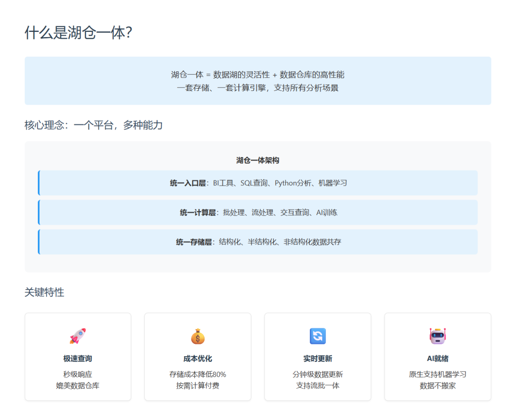Image resolution: width=514 pixels, height=420 pixels.
Task: Click the 成本优化 card title
Action: [198, 359]
